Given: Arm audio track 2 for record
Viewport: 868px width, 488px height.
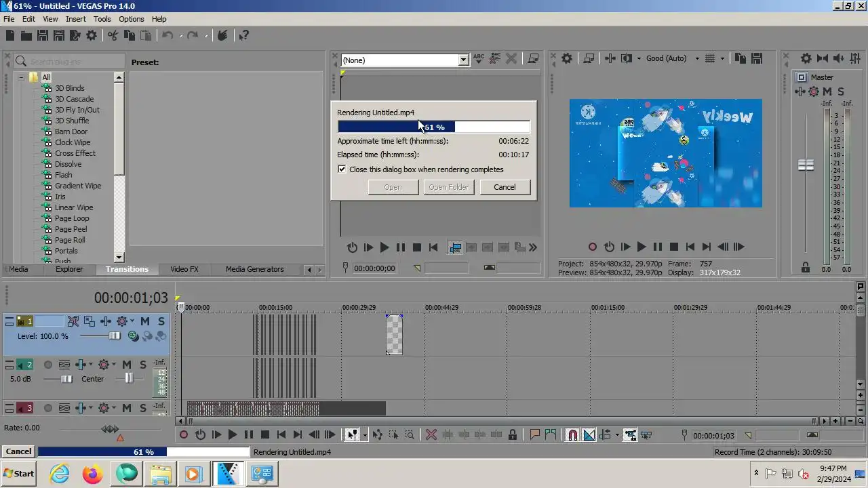Looking at the screenshot, I should tap(48, 365).
